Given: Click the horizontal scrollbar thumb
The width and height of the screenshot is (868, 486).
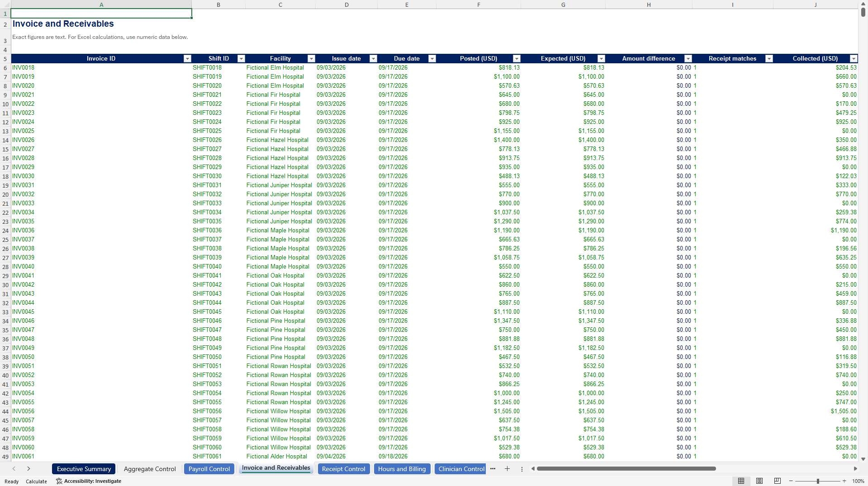Looking at the screenshot, I should 626,469.
